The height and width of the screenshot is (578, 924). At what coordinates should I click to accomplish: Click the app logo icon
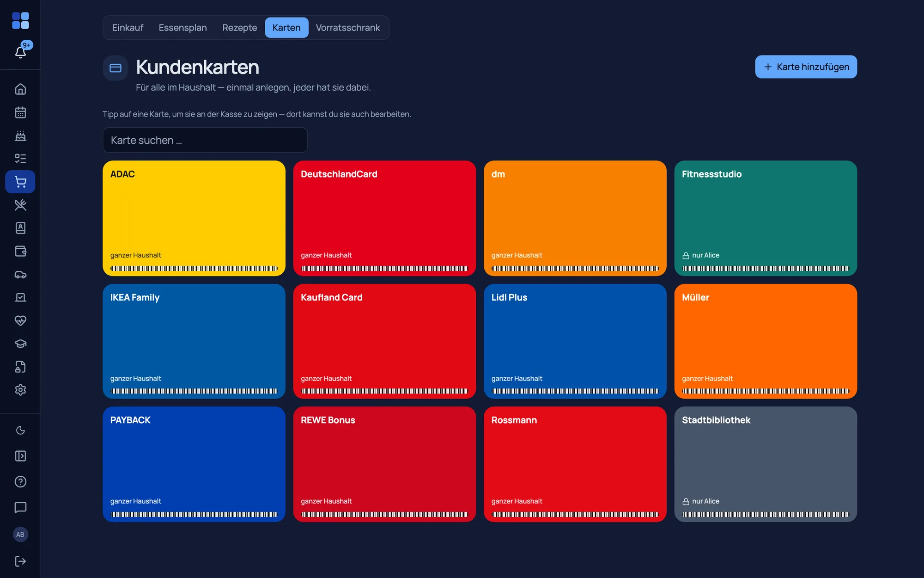(20, 21)
